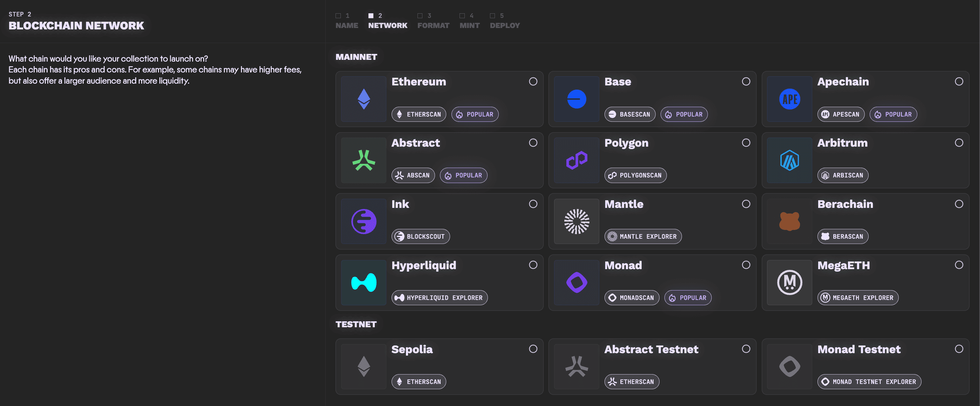Viewport: 980px width, 406px height.
Task: Open the Blockscout link on Ink card
Action: (420, 237)
